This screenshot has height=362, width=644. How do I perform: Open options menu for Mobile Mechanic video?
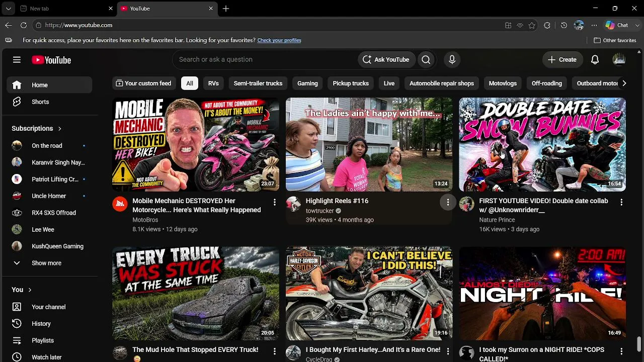pos(274,202)
